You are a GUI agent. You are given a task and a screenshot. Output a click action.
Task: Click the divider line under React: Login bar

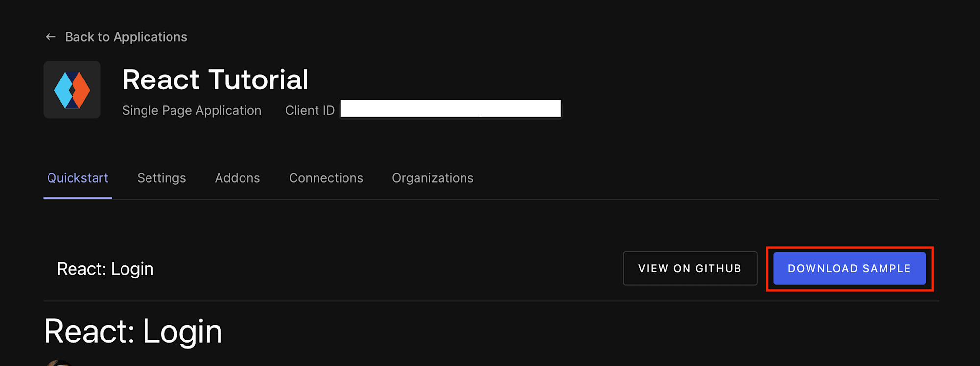pos(491,301)
